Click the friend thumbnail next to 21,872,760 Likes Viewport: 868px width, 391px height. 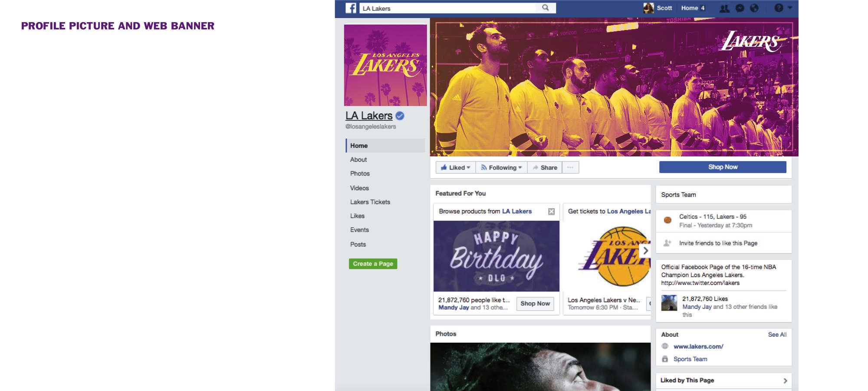point(669,303)
